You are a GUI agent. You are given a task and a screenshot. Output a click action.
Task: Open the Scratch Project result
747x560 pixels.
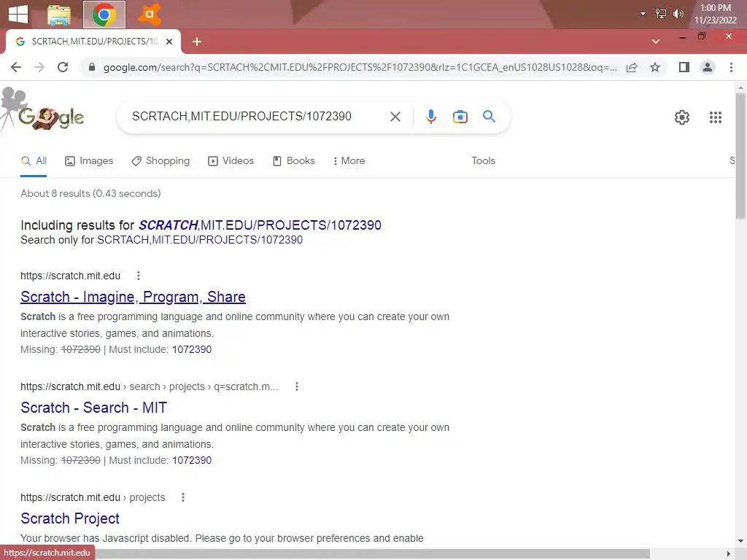tap(70, 518)
